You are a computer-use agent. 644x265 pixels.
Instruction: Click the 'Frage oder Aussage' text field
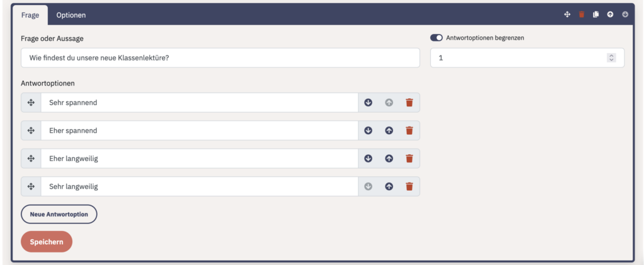point(220,58)
